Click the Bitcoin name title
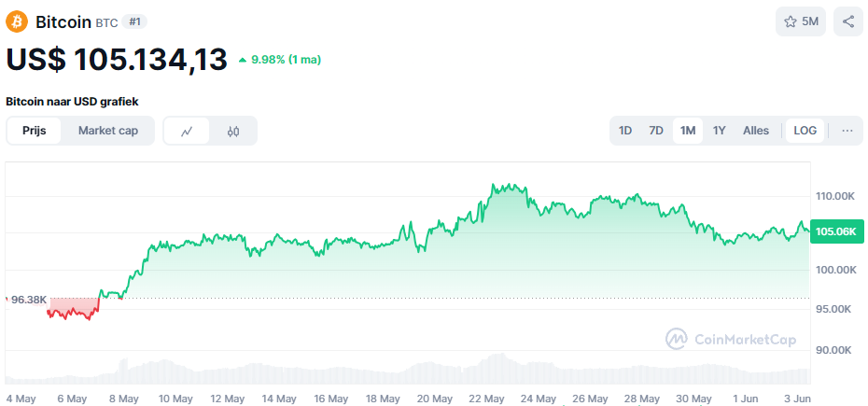 tap(63, 22)
